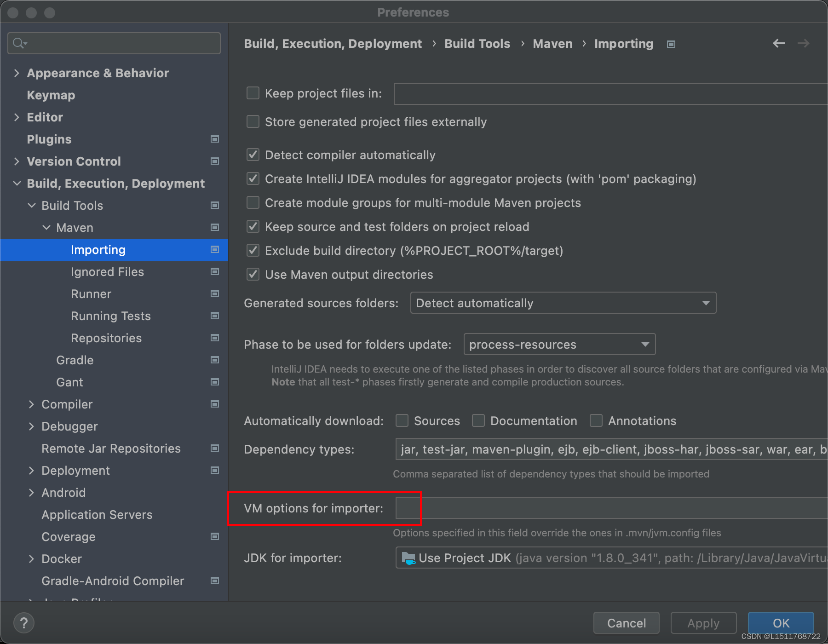Image resolution: width=828 pixels, height=644 pixels.
Task: Open Phase for folders update dropdown
Action: (559, 344)
